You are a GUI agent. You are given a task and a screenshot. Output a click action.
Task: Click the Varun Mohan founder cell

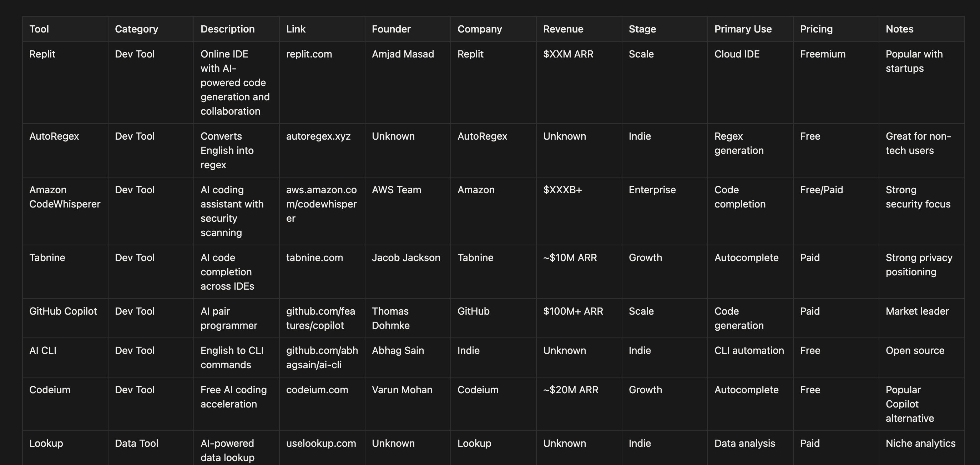coord(402,390)
